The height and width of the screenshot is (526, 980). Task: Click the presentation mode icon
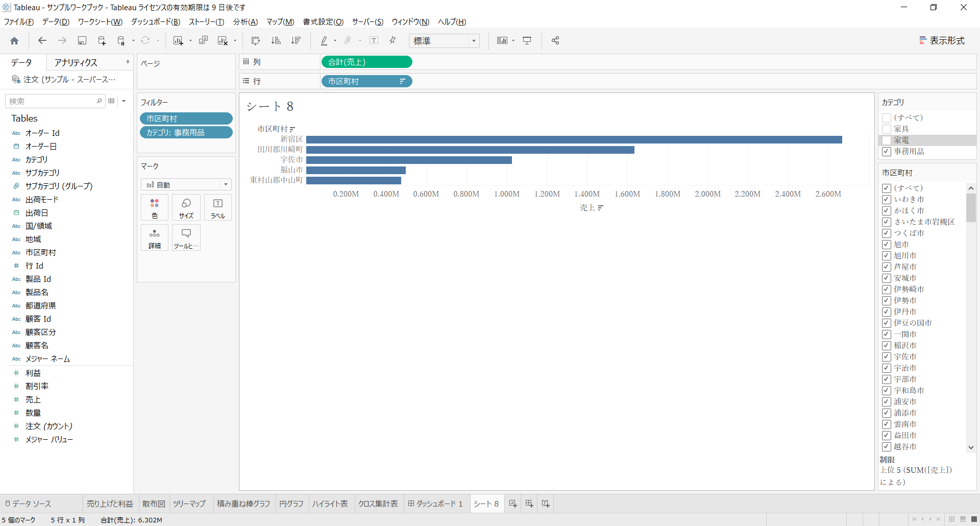(x=527, y=41)
